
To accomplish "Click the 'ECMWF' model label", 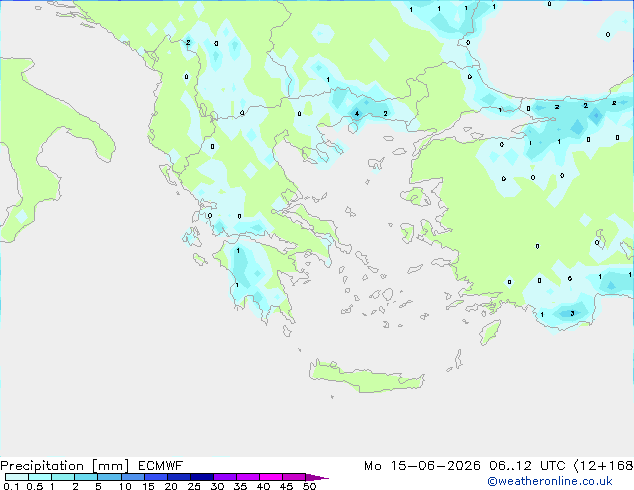I will coord(161,466).
